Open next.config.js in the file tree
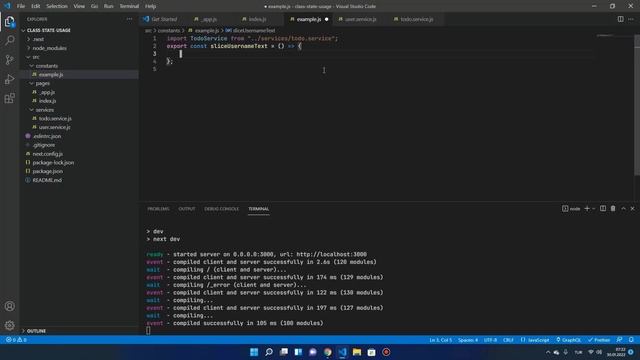The height and width of the screenshot is (360, 640). pyautogui.click(x=48, y=154)
